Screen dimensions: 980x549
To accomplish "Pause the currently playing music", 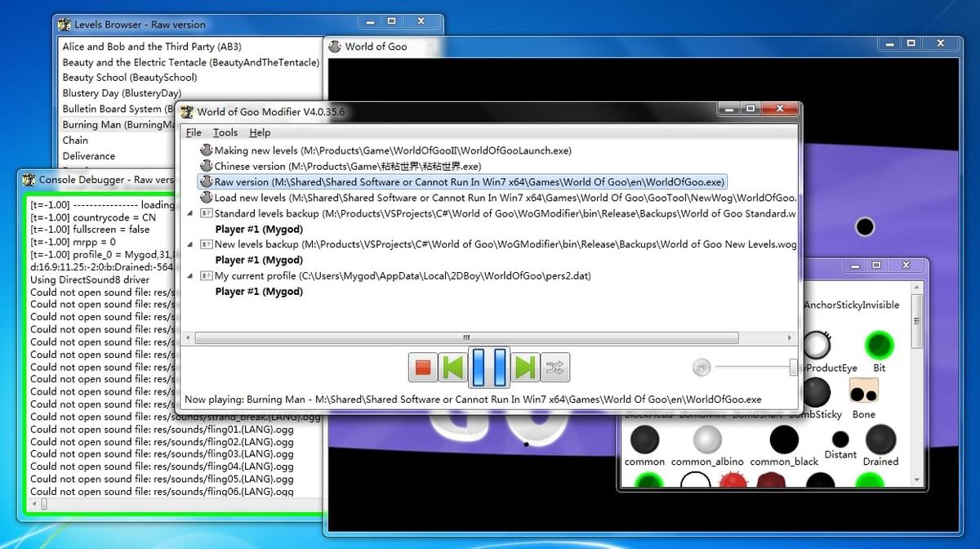I will pos(489,368).
